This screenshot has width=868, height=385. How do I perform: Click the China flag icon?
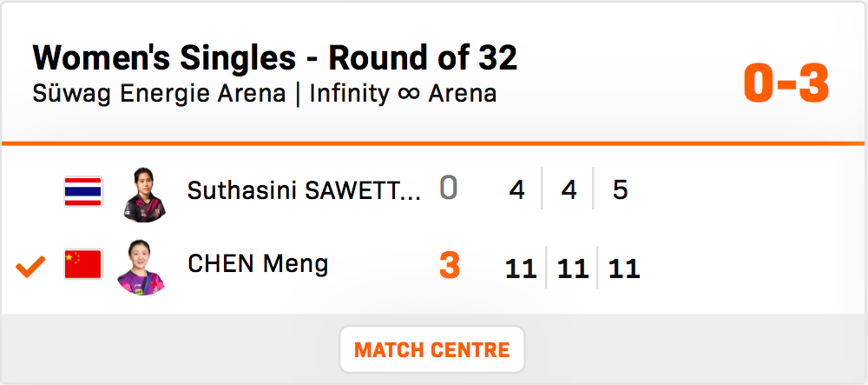(83, 264)
